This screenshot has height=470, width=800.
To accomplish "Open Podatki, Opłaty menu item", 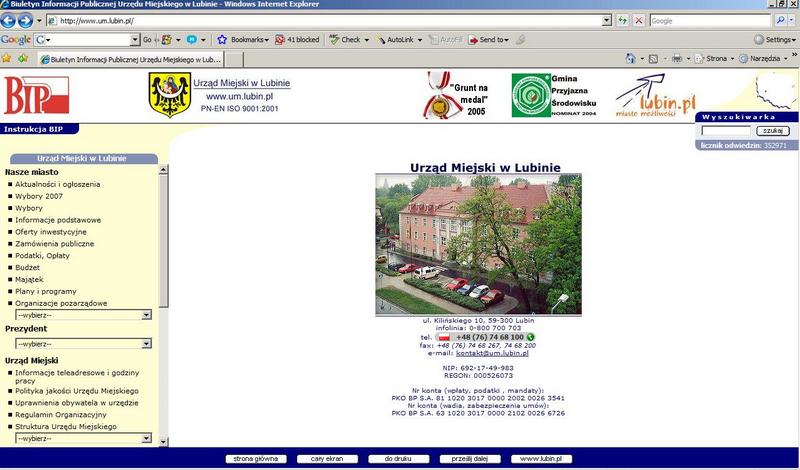I will point(42,256).
